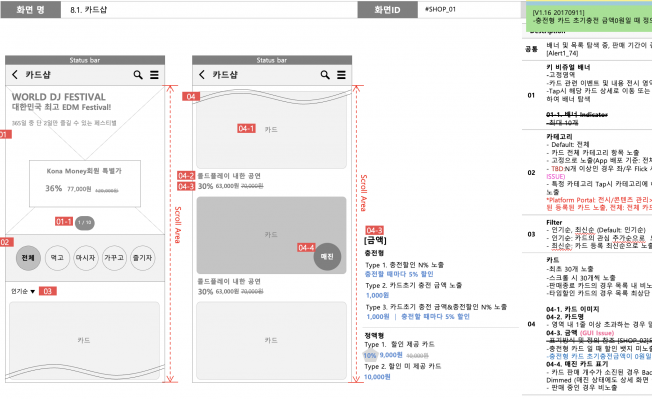Screen dimensions: 652x399
Task: Click the 10% discount badge
Action: 370,355
